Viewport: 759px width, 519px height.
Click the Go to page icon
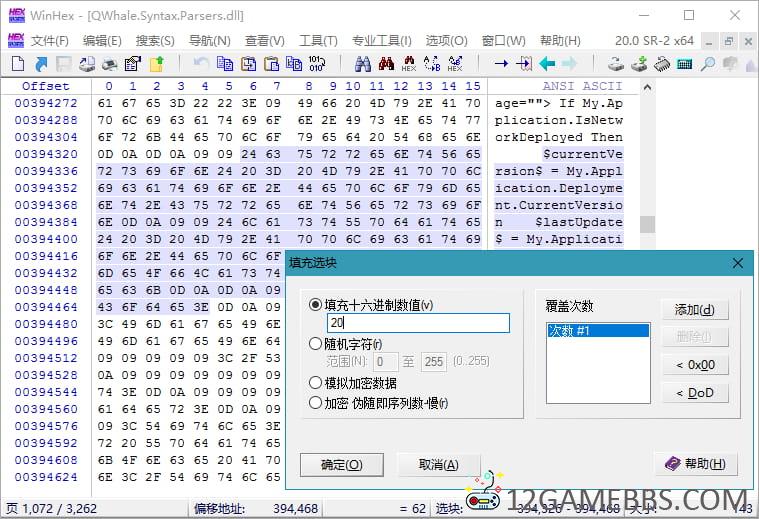click(x=524, y=63)
